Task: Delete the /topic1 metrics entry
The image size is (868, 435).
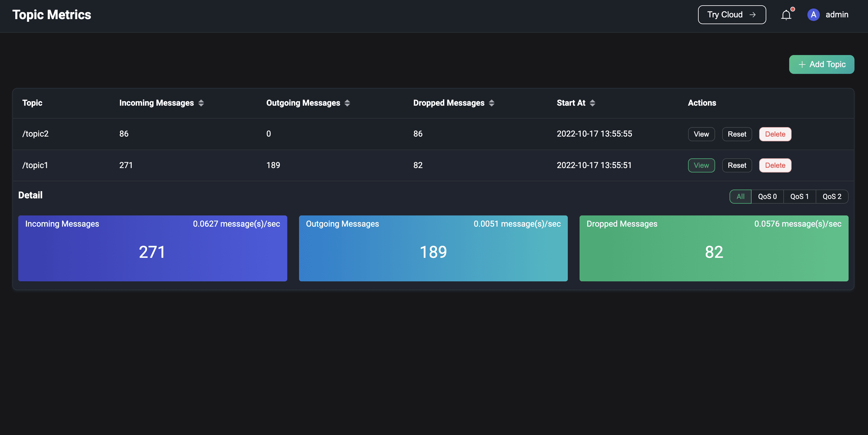Action: coord(775,166)
